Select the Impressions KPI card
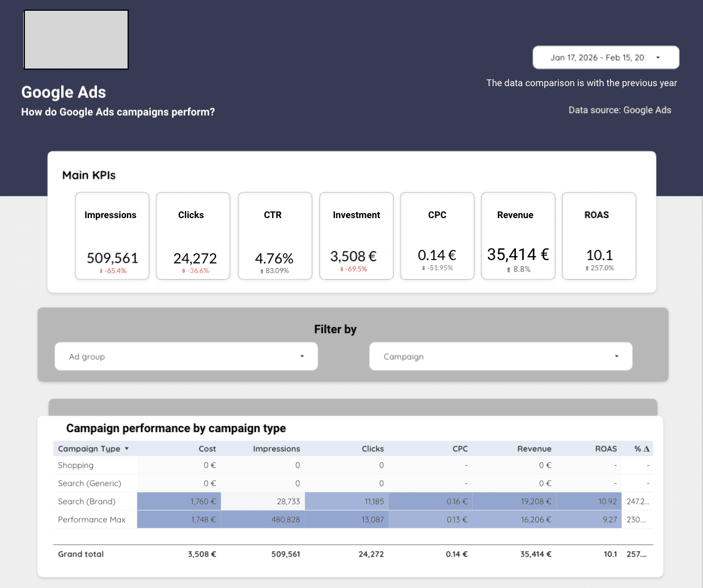Image resolution: width=703 pixels, height=588 pixels. [x=112, y=236]
